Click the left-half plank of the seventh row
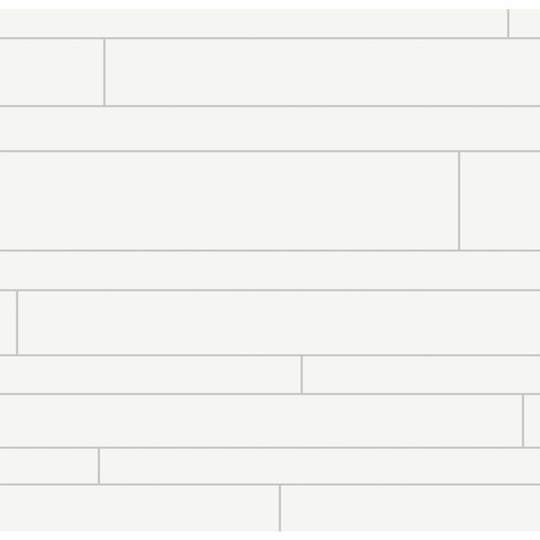This screenshot has height=540, width=540. (x=150, y=375)
